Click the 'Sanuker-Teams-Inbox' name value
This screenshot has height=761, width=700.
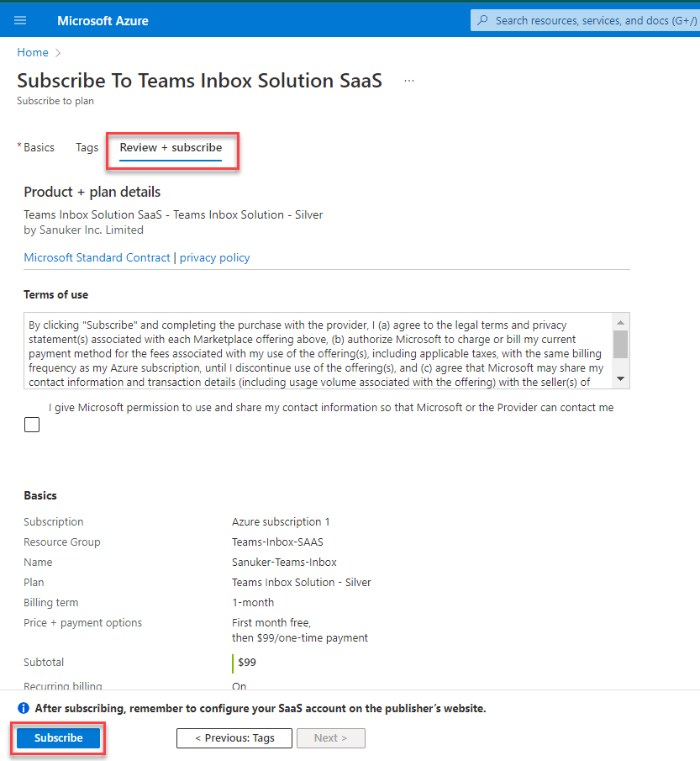click(x=284, y=562)
